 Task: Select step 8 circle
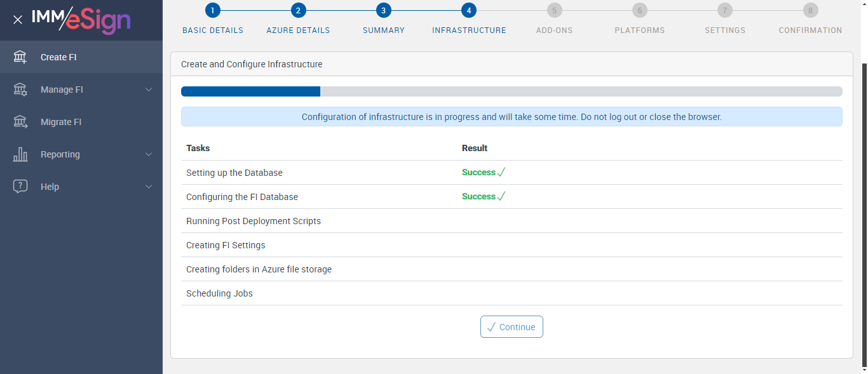(810, 10)
